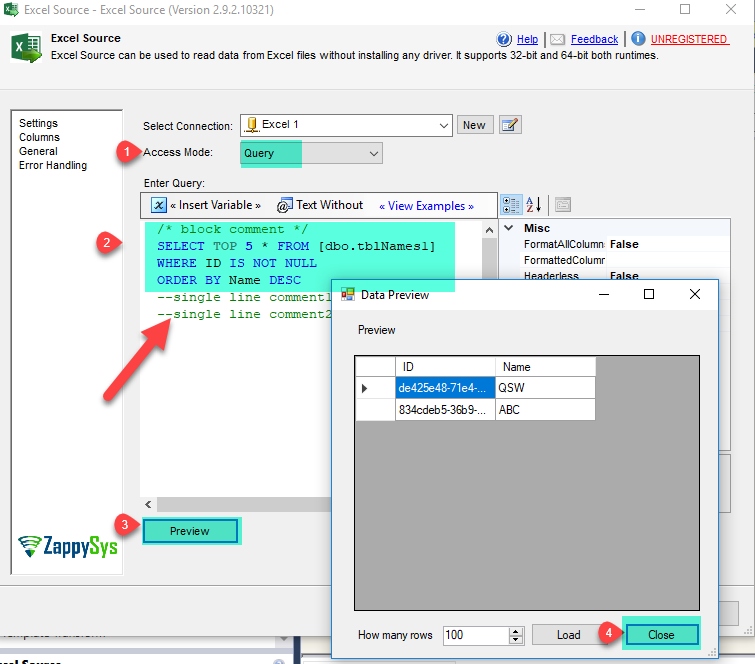Click the blue Help question mark icon
Viewport: 755px width, 664px height.
click(x=504, y=39)
